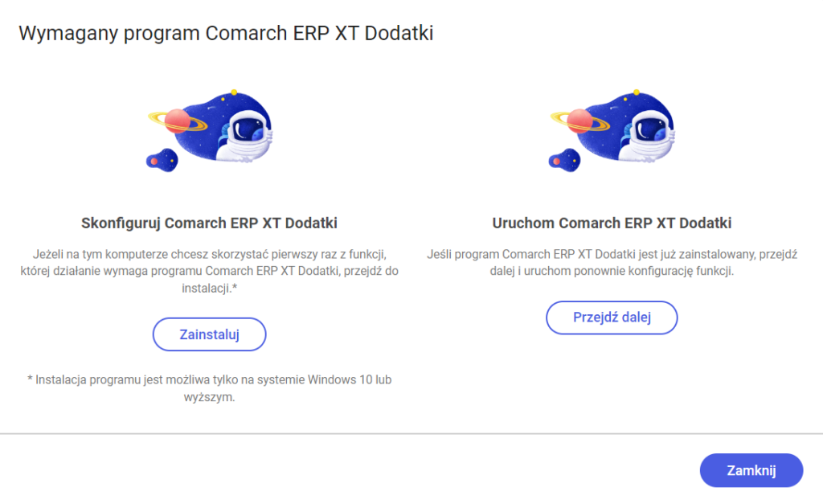Click the heading Uruchom Comarch ERP XT Dodatki
The image size is (823, 504).
click(x=612, y=223)
